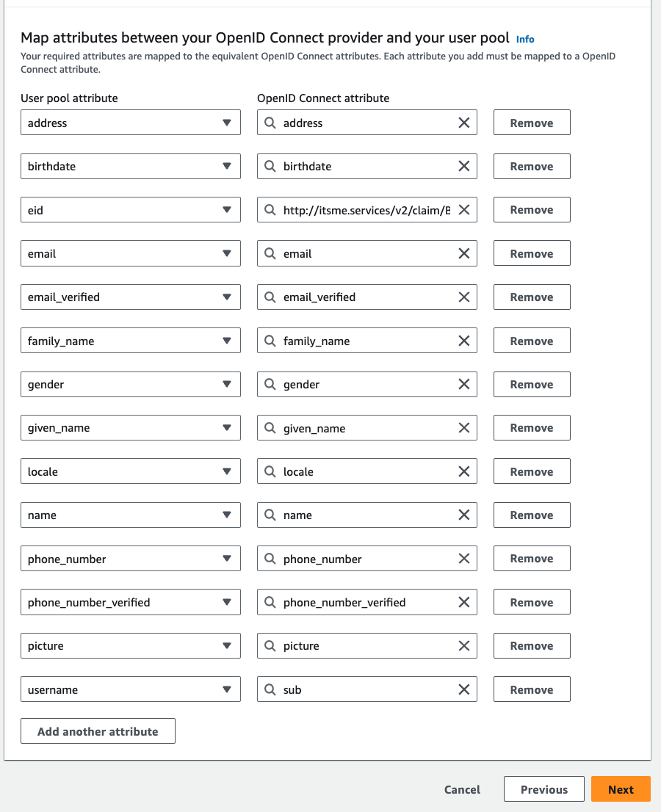Screen dimensions: 661x812
Task: Clear the family_name attribute mapping
Action: coord(463,340)
